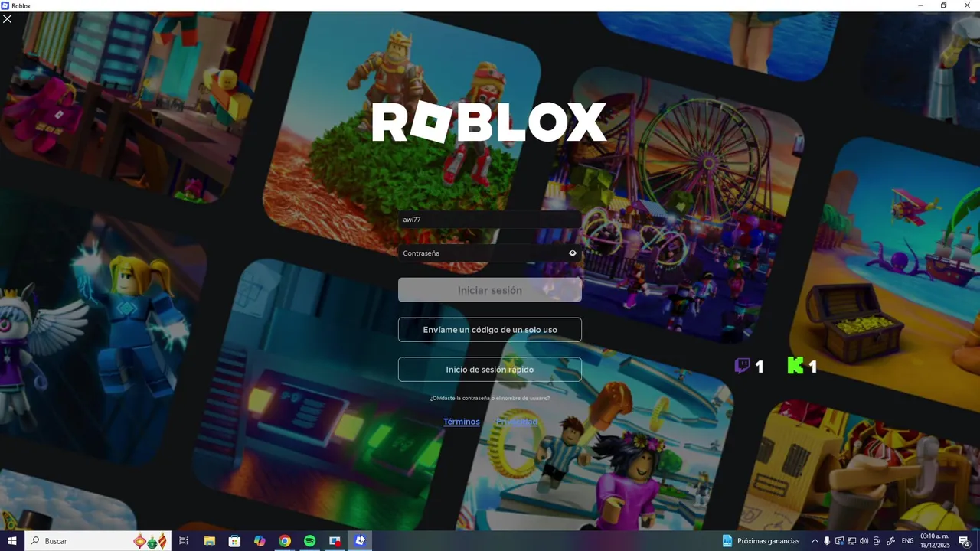Click the Meet Now camera tray icon
This screenshot has height=551, width=980.
(x=877, y=541)
